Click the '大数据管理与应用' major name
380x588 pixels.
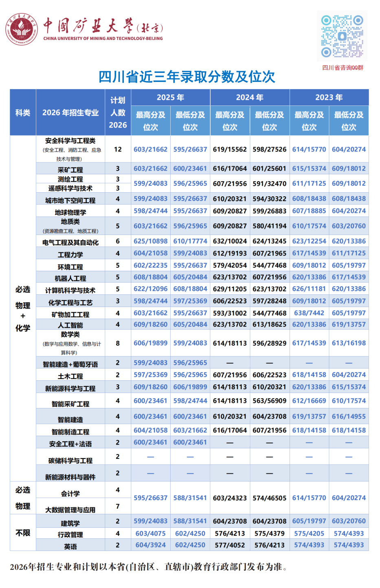point(70,510)
